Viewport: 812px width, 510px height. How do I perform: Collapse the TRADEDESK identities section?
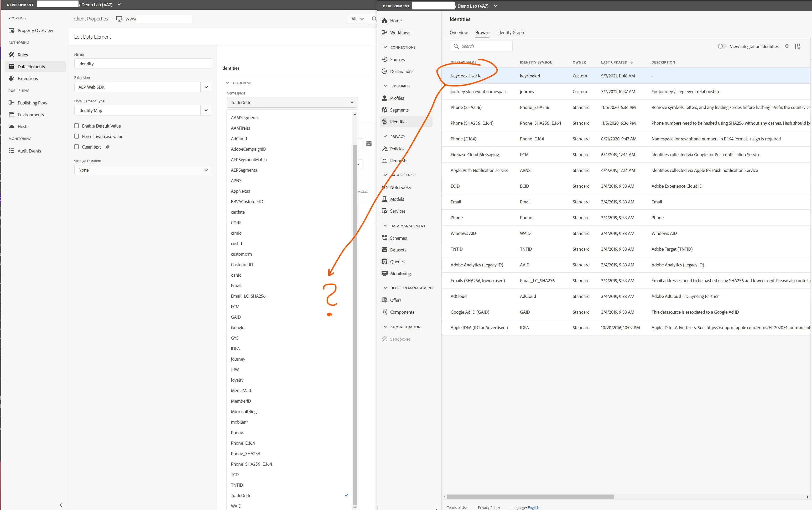[228, 83]
